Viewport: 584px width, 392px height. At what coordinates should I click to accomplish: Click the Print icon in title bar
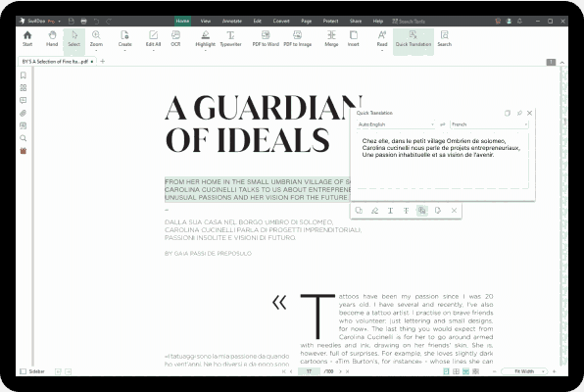pos(84,22)
